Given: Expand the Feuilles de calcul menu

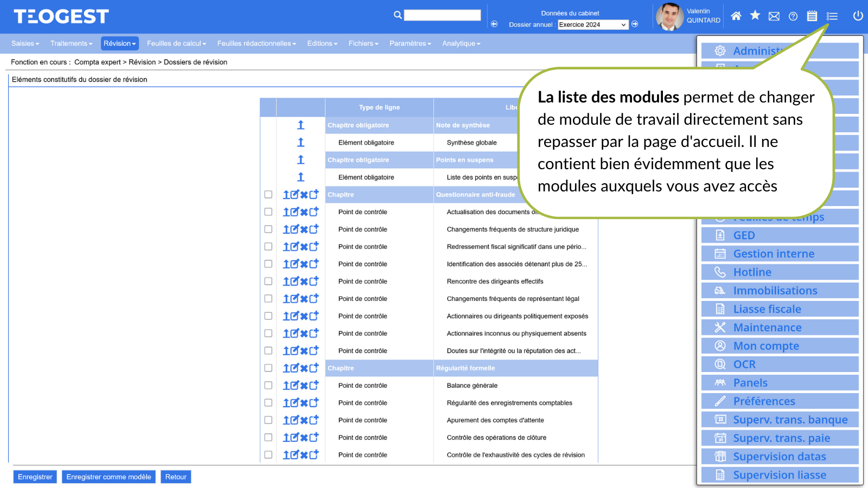Looking at the screenshot, I should (176, 43).
